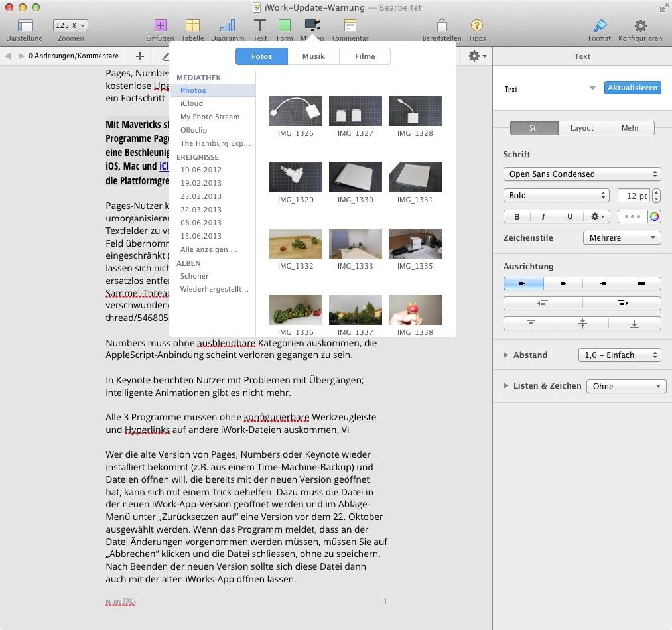Click the 12 pt font size field
The height and width of the screenshot is (630, 672).
click(x=634, y=196)
